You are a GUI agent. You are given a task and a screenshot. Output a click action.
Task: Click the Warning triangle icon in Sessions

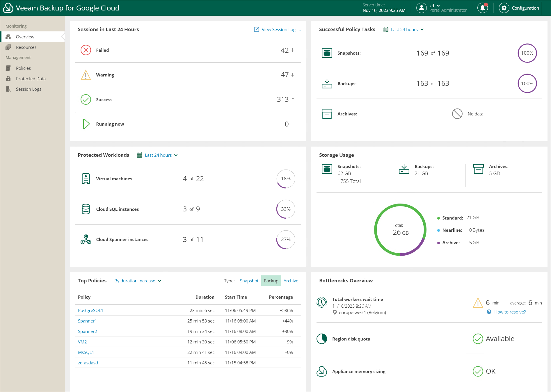[86, 75]
